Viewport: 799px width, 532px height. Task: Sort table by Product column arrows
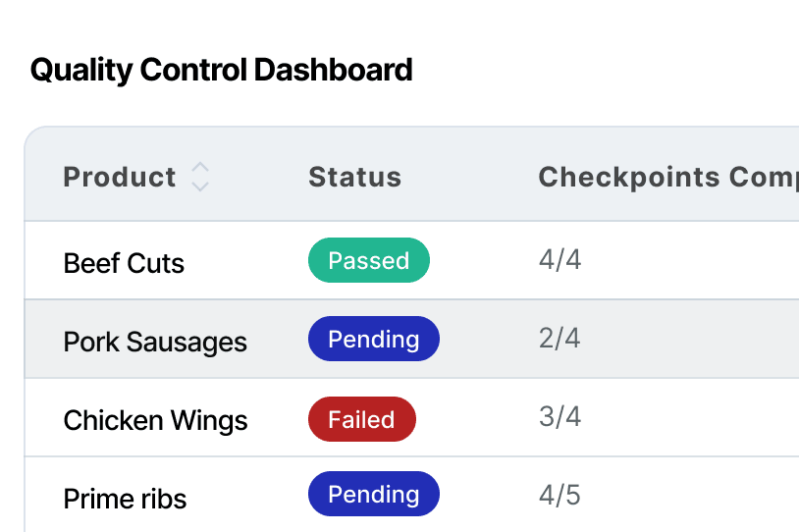[x=200, y=177]
